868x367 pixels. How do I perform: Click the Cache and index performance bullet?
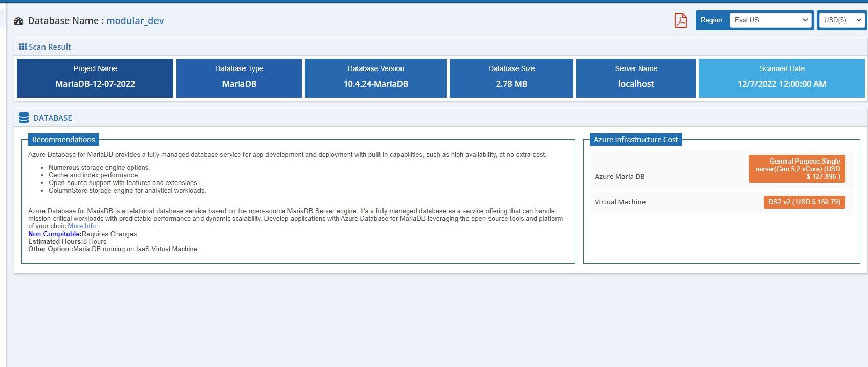pyautogui.click(x=94, y=175)
